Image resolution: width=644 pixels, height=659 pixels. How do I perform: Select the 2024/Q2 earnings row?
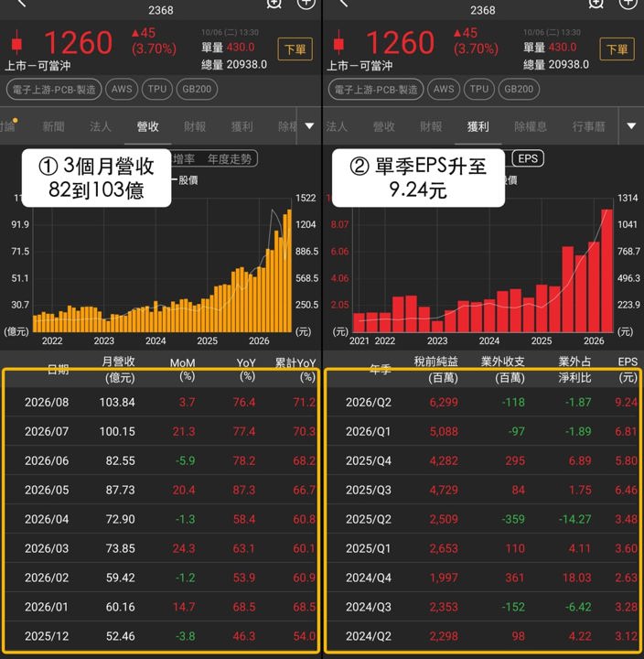(483, 636)
